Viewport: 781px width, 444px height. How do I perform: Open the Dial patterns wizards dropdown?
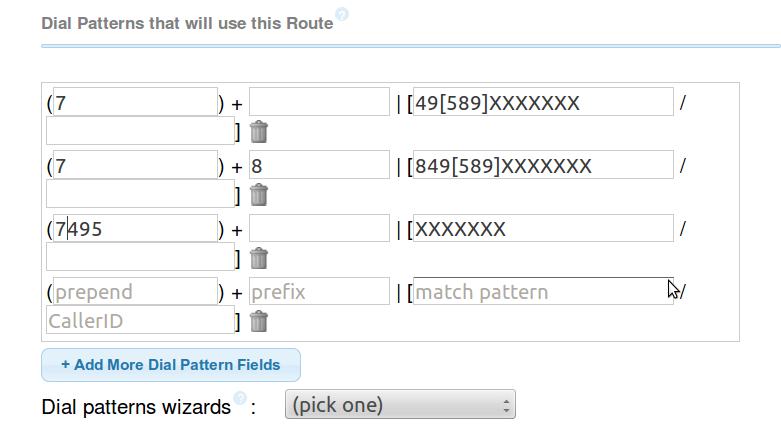(x=400, y=404)
